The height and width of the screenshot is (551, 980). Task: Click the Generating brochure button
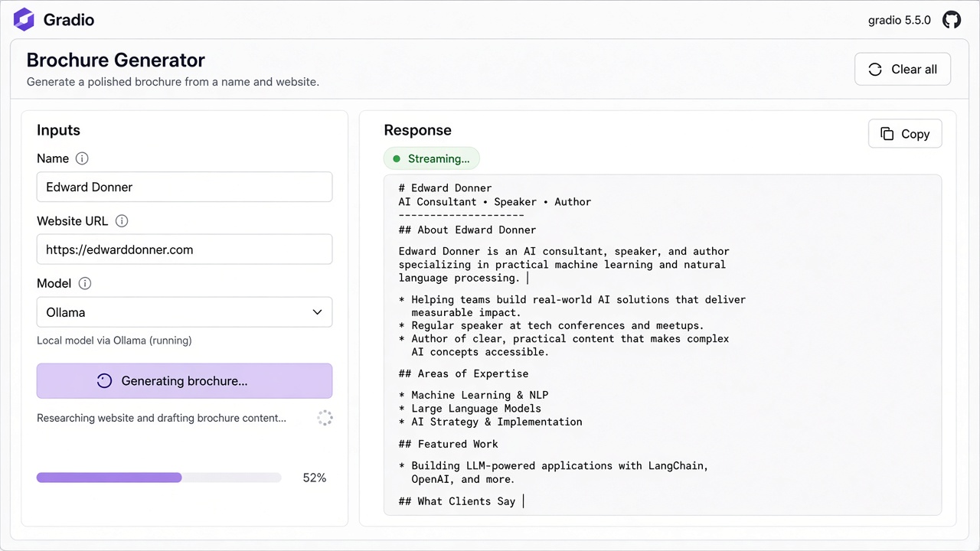coord(185,381)
